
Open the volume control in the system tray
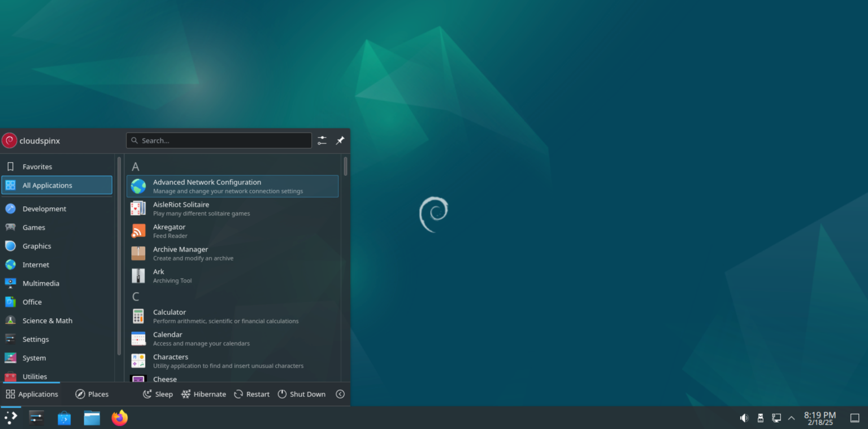744,418
